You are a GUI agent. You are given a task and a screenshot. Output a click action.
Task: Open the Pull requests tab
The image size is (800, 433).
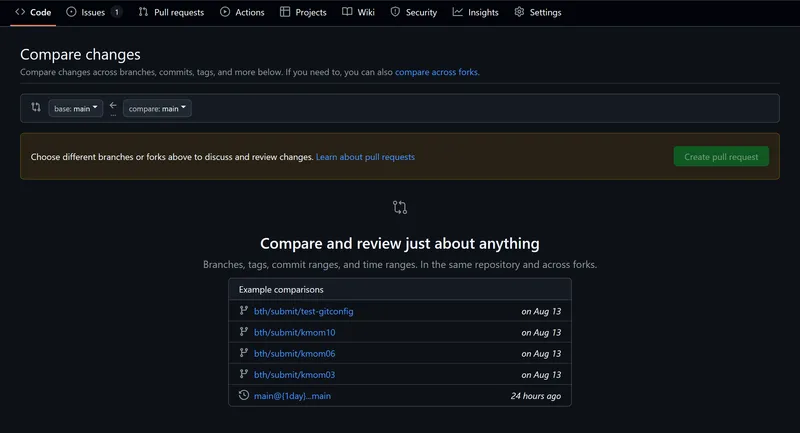coord(171,12)
